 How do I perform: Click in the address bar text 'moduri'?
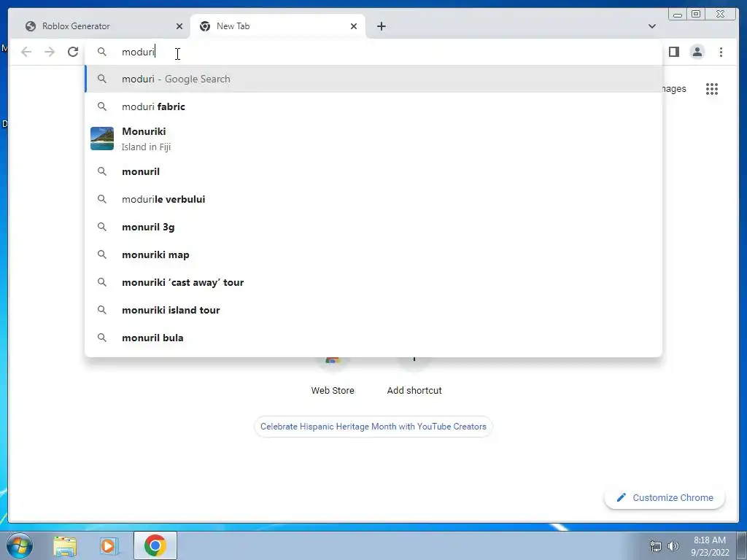138,52
